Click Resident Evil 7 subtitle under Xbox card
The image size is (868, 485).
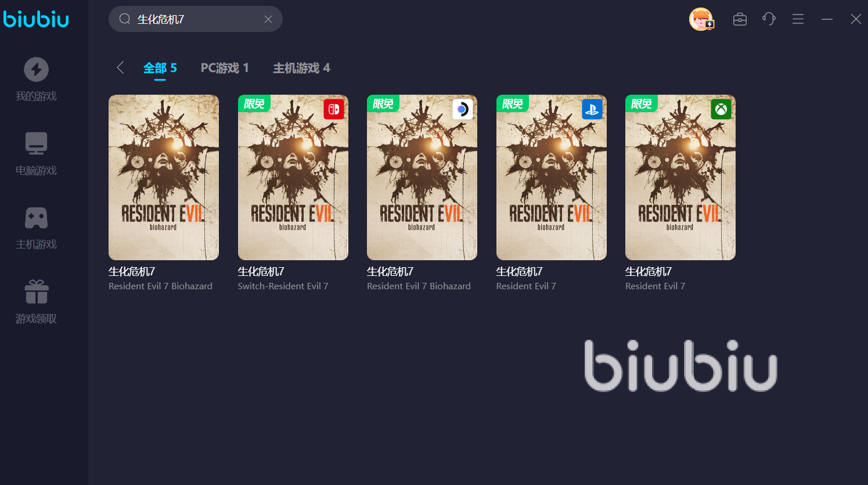[655, 286]
